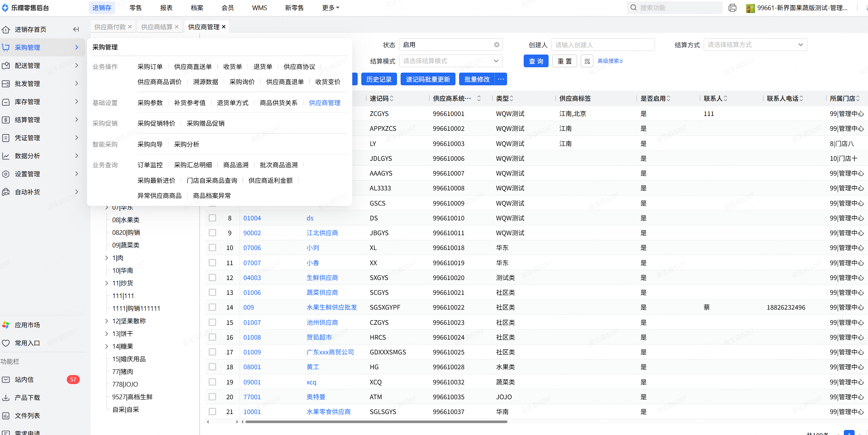Image resolution: width=868 pixels, height=435 pixels.
Task: Open the 结算模式 dropdown
Action: pos(450,61)
